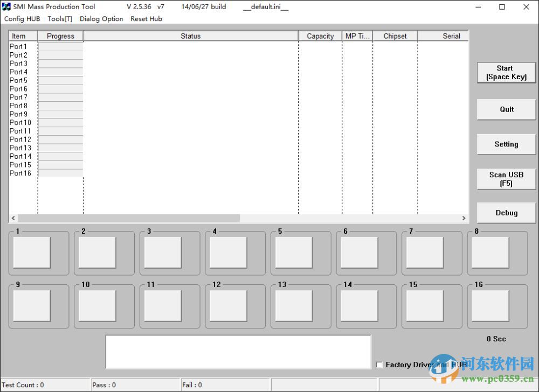Click the horizontal scrollbar right arrow
Viewport: 539px width, 392px height.
click(x=464, y=218)
